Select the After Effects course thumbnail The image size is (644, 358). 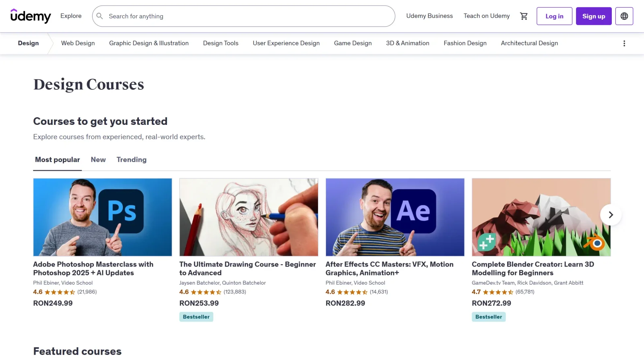click(x=395, y=217)
